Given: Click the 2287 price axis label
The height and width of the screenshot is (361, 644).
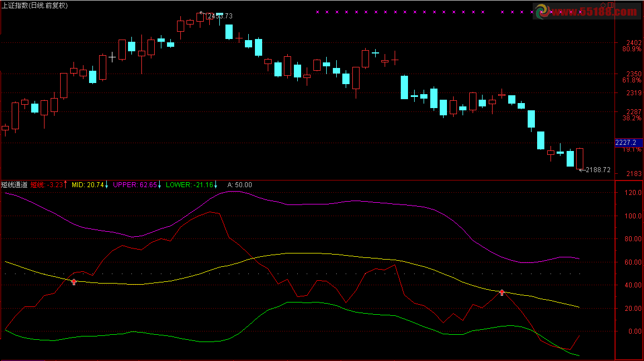Looking at the screenshot, I should click(634, 112).
